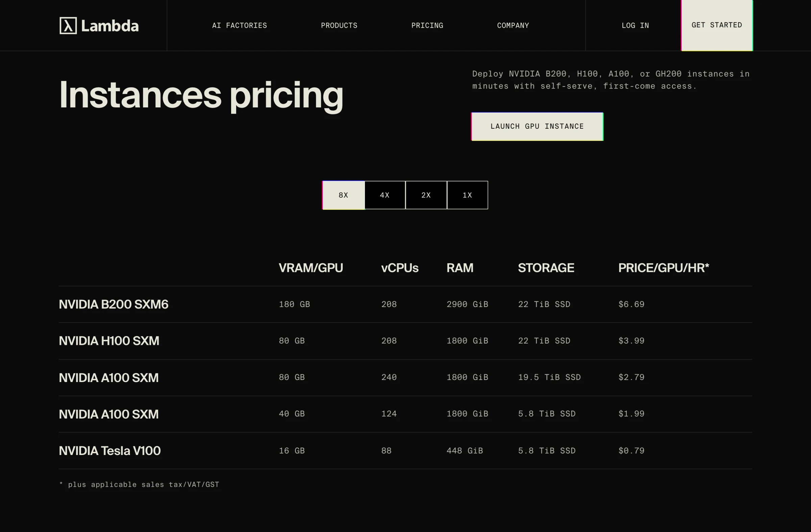
Task: Click the $6.69 price for B200
Action: (x=632, y=304)
